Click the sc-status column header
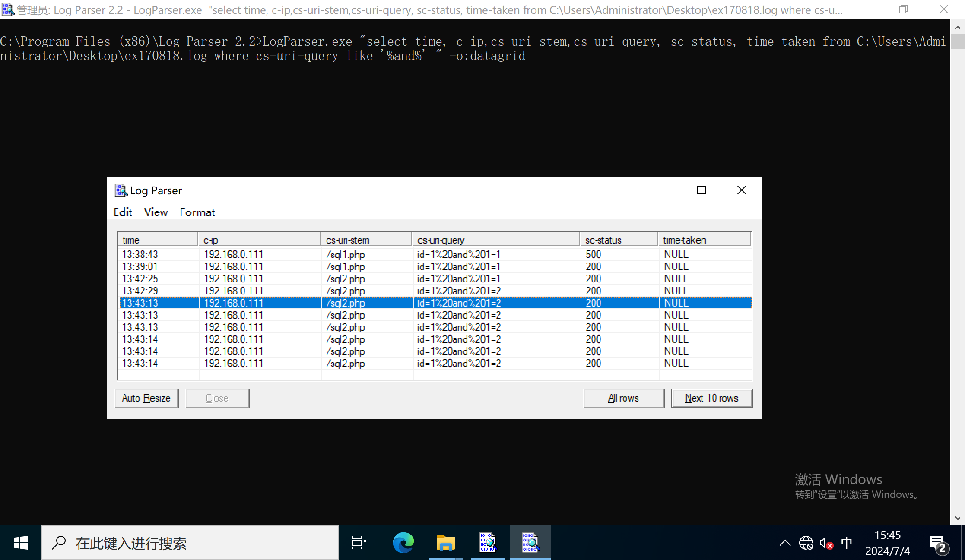 click(x=619, y=240)
